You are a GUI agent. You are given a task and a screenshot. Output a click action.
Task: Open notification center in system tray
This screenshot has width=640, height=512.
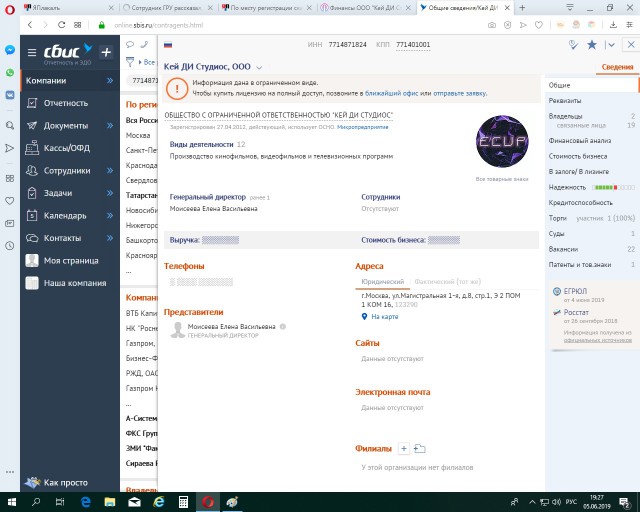pyautogui.click(x=624, y=502)
